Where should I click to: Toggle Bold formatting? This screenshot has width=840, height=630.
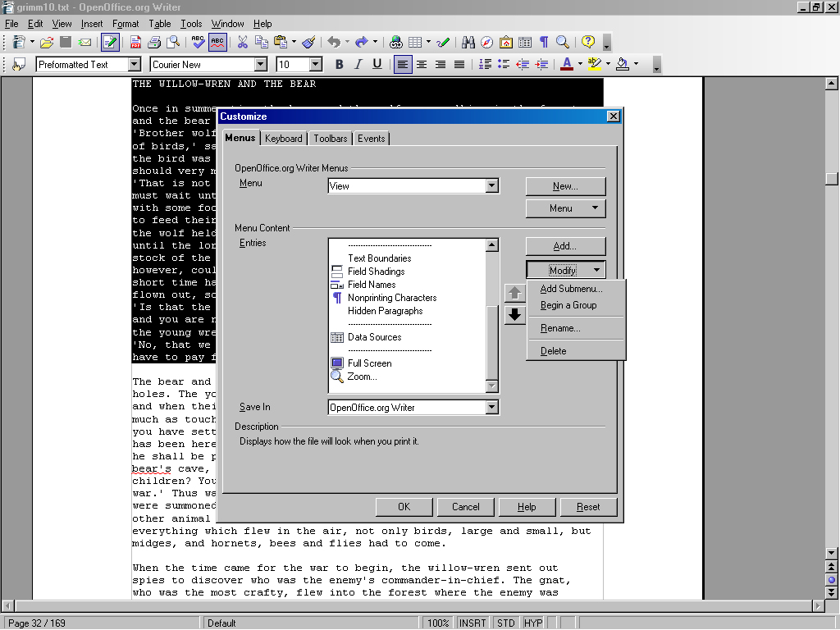point(339,65)
